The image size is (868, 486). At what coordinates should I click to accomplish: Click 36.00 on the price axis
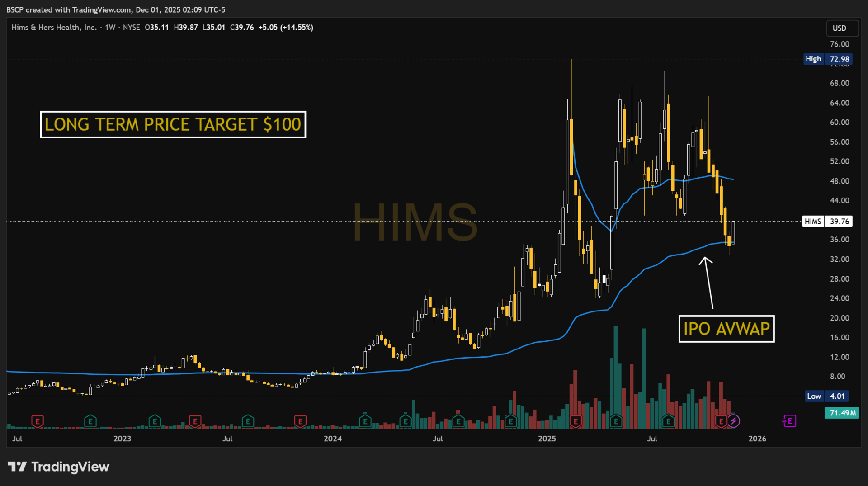click(840, 240)
